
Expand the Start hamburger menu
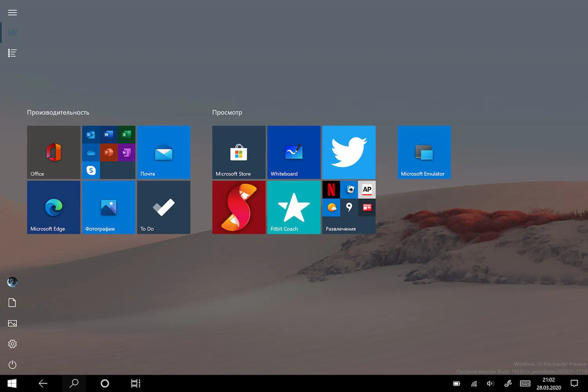[13, 13]
